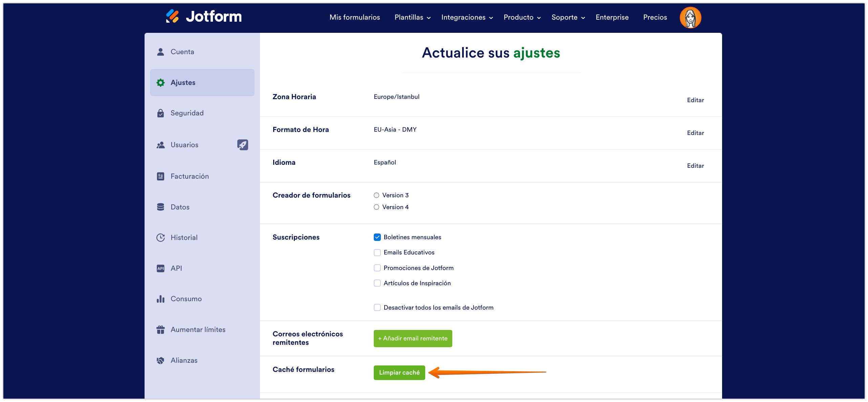This screenshot has height=402, width=868.
Task: Open the Cuenta sidebar tab
Action: 182,52
